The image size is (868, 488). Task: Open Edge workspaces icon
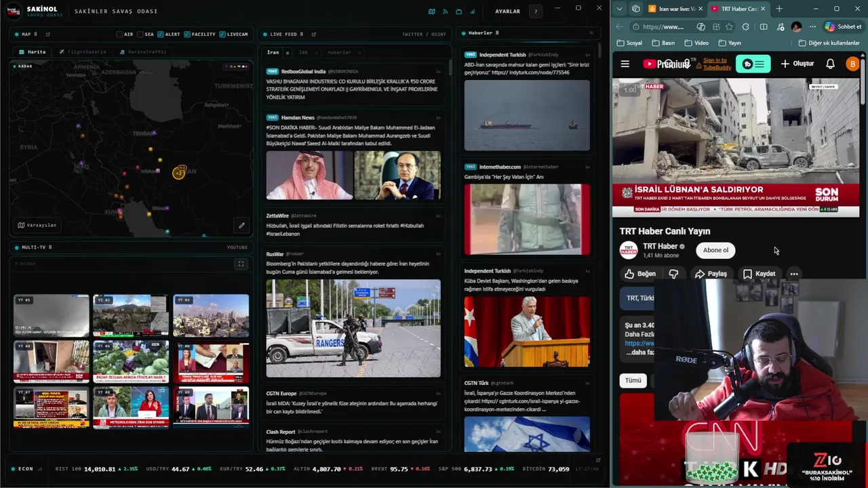click(x=635, y=9)
